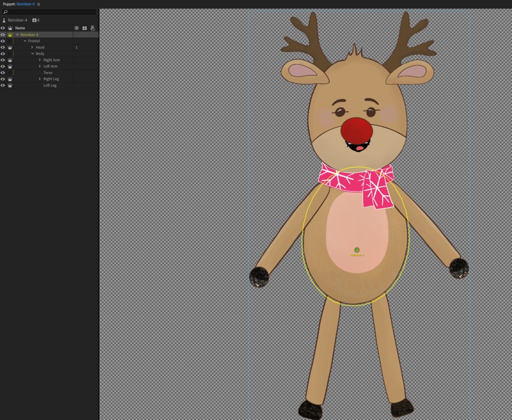The height and width of the screenshot is (420, 512).
Task: Open the Puppet panel hamburger menu
Action: click(x=38, y=4)
